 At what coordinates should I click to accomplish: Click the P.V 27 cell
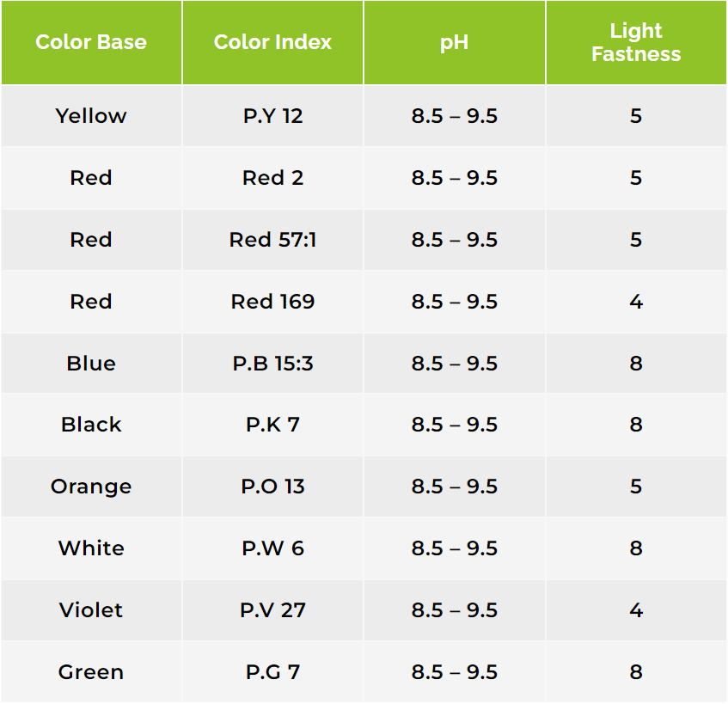272,610
